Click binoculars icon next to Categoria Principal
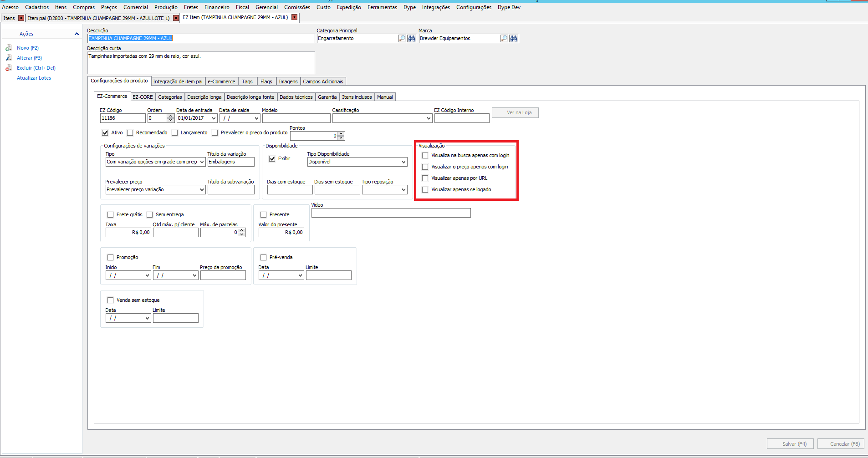 tap(412, 39)
